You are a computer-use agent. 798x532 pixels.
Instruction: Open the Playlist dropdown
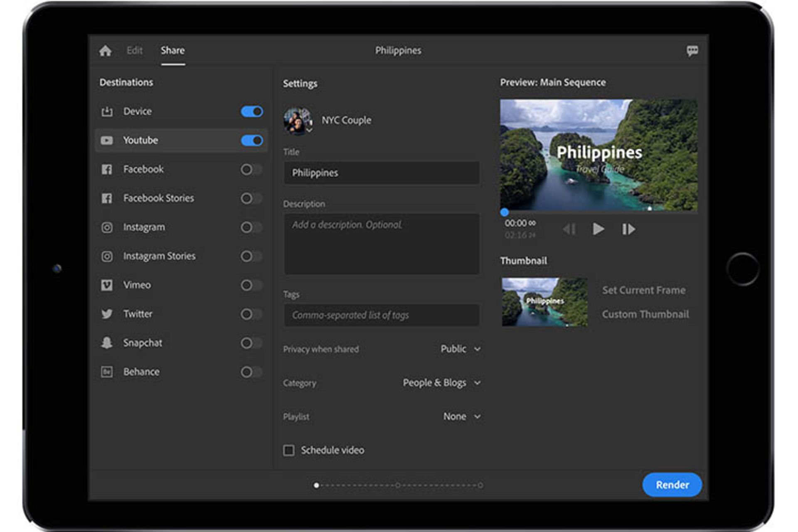pyautogui.click(x=461, y=416)
